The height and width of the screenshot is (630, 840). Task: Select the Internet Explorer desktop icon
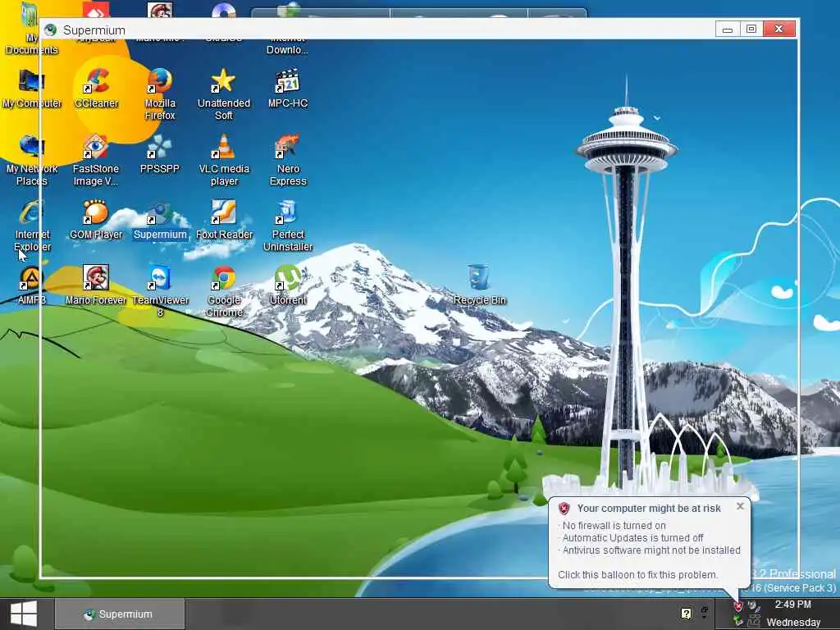(32, 225)
